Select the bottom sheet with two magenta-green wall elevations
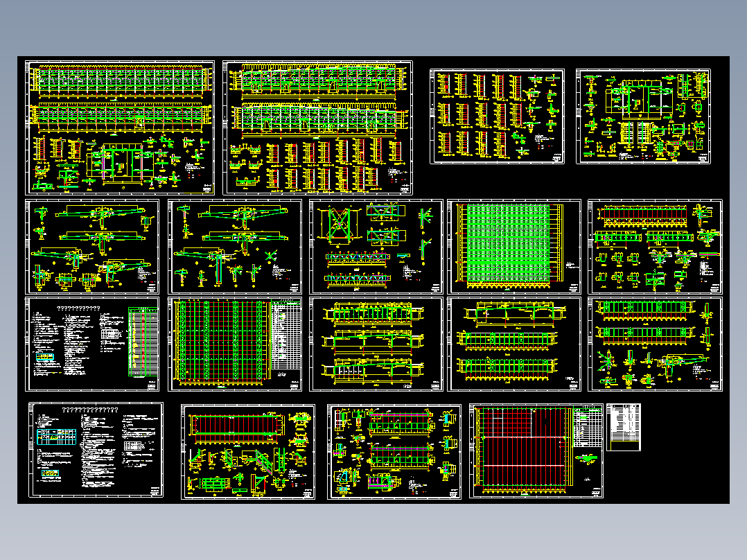 tap(394, 452)
